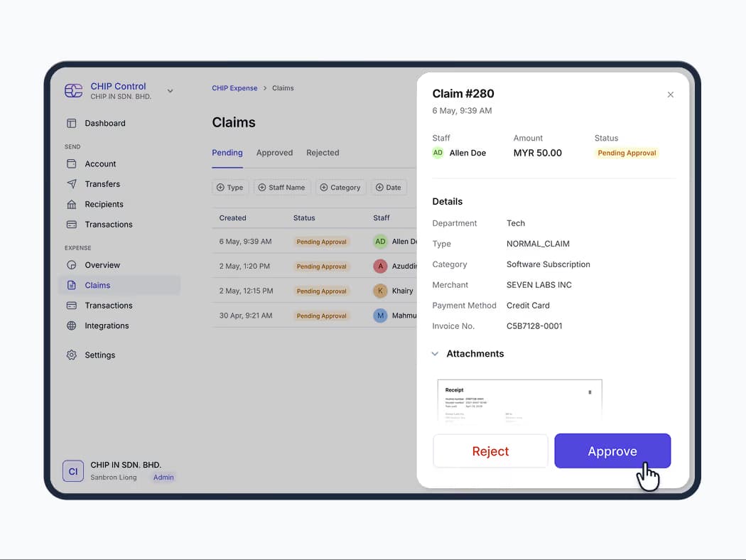
Task: Sort by the Status column header
Action: (x=304, y=218)
